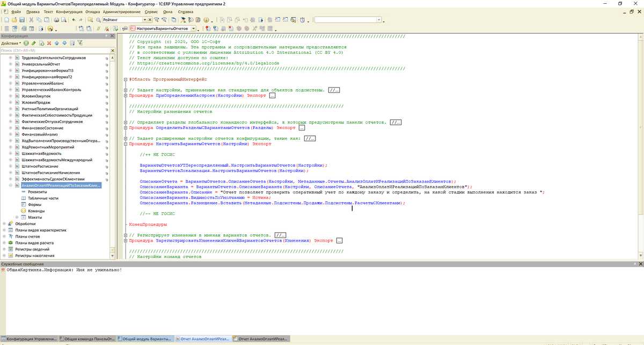Expand the folded ПриОпределенииНастроек procedure marker
The height and width of the screenshot is (345, 644).
click(x=126, y=95)
